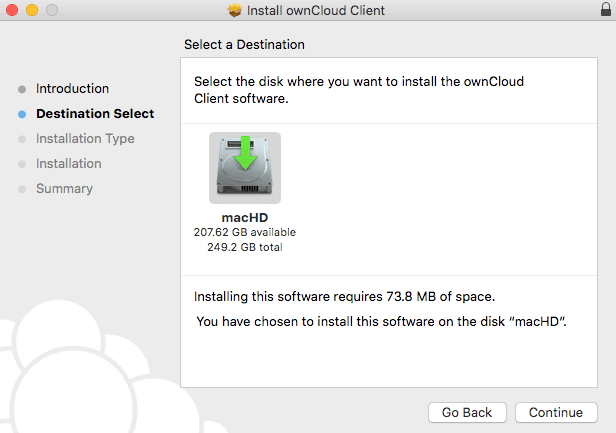Choose Installation Type in the sidebar
The height and width of the screenshot is (433, 616).
click(85, 139)
